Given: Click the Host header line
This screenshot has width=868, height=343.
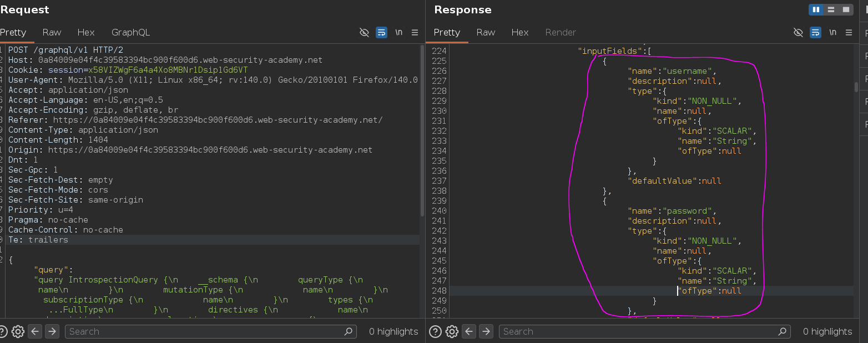Looking at the screenshot, I should tap(165, 60).
